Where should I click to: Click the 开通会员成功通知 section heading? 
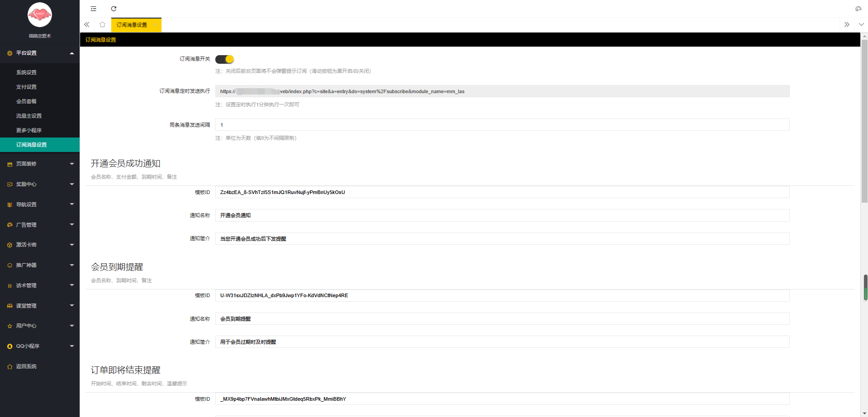pos(125,164)
